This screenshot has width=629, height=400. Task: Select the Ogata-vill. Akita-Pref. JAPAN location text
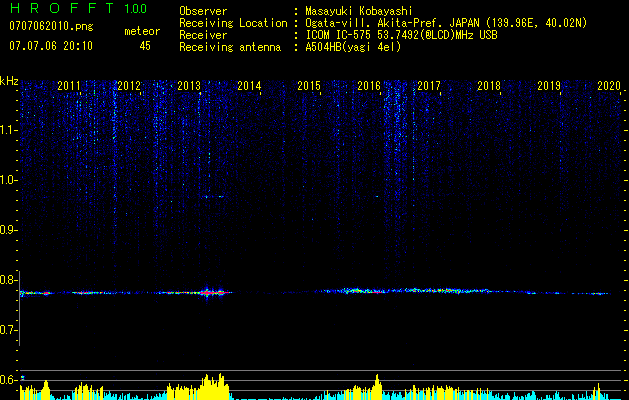446,23
